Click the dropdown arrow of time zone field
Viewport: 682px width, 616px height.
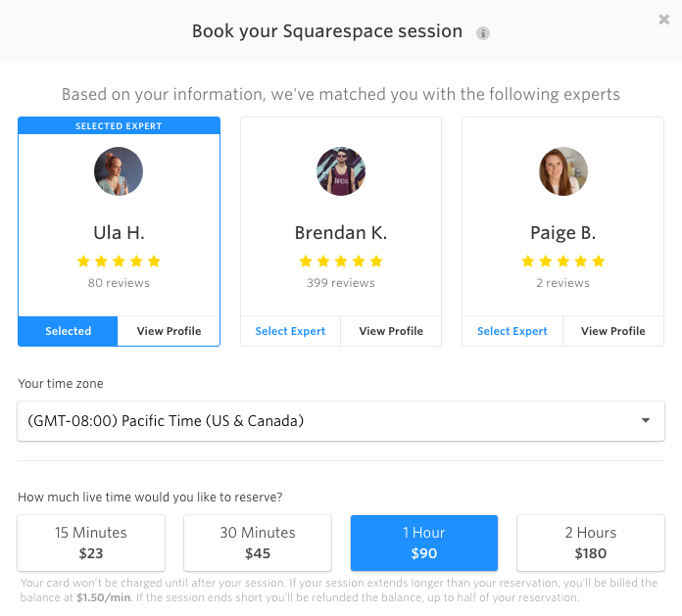point(646,420)
